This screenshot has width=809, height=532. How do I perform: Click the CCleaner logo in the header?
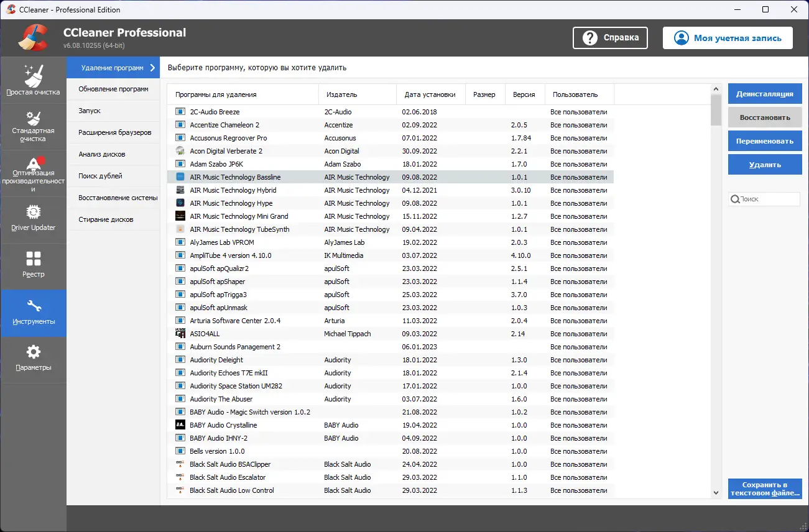(x=32, y=37)
